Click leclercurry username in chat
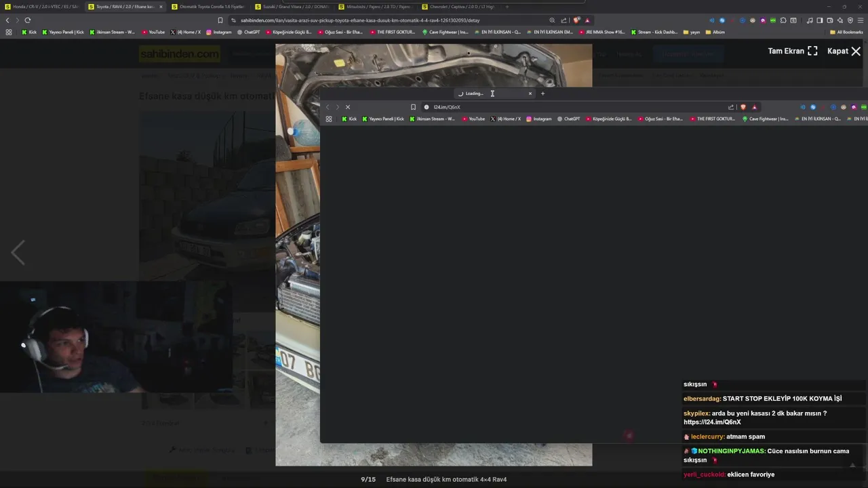The height and width of the screenshot is (488, 868). tap(707, 436)
